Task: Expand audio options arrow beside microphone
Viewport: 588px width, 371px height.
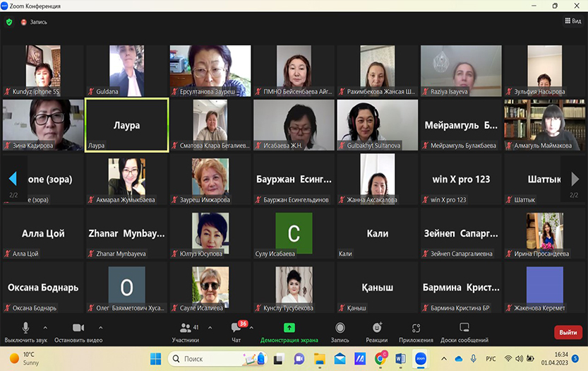Action: (x=45, y=328)
